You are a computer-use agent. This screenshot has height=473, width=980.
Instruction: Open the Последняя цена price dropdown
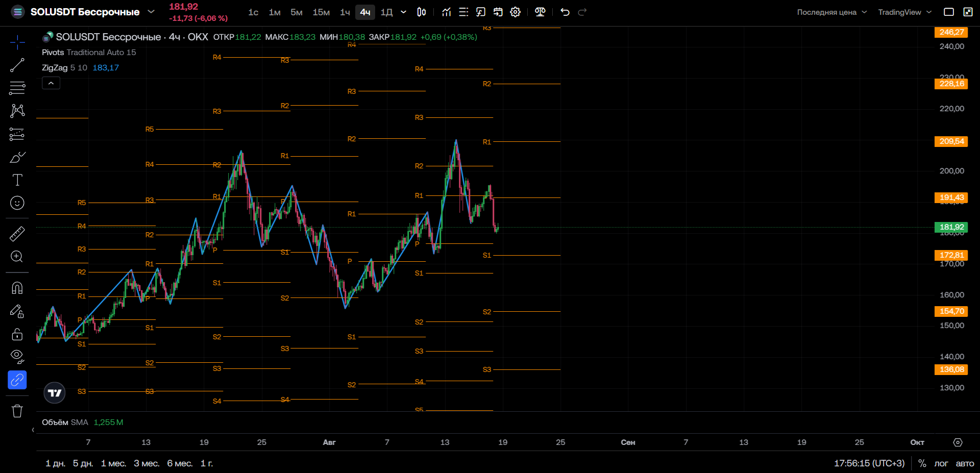(832, 12)
